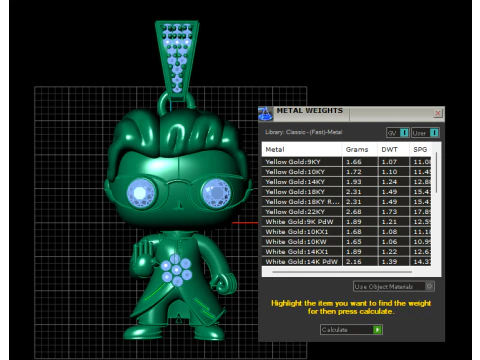
Task: Select the Yellow Gold:10KY row
Action: (346, 172)
